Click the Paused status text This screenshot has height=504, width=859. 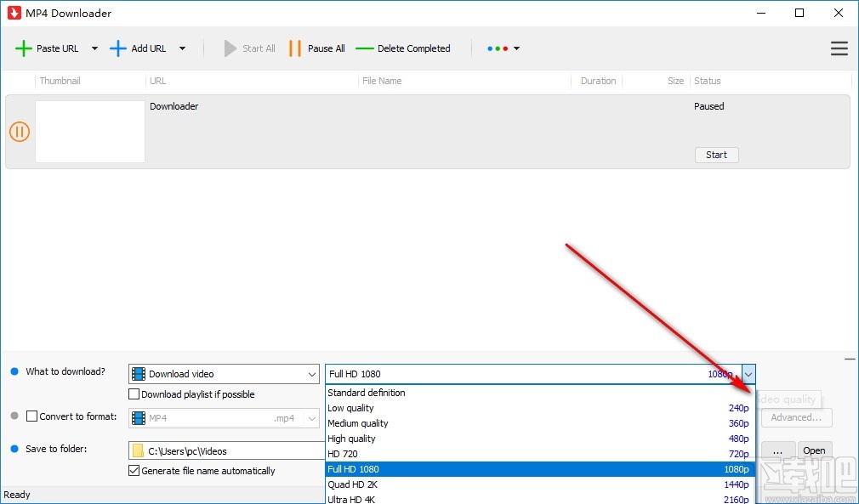pyautogui.click(x=709, y=106)
